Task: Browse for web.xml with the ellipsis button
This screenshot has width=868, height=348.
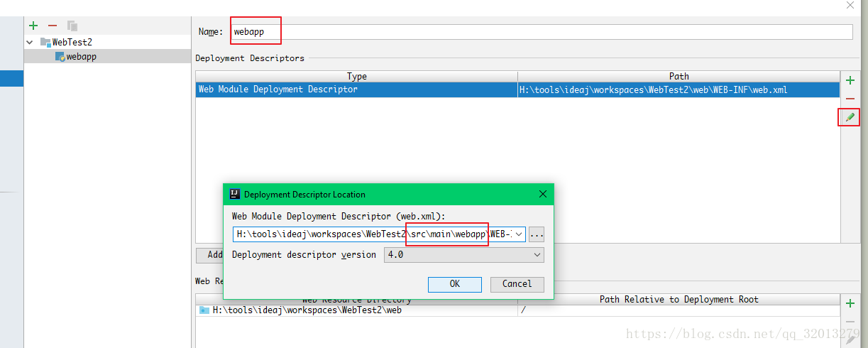Action: pos(537,234)
